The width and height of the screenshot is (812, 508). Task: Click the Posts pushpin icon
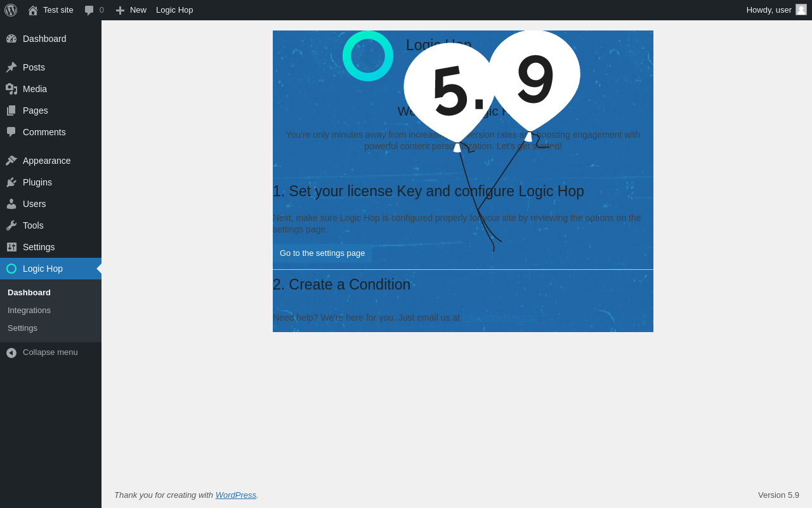(11, 67)
